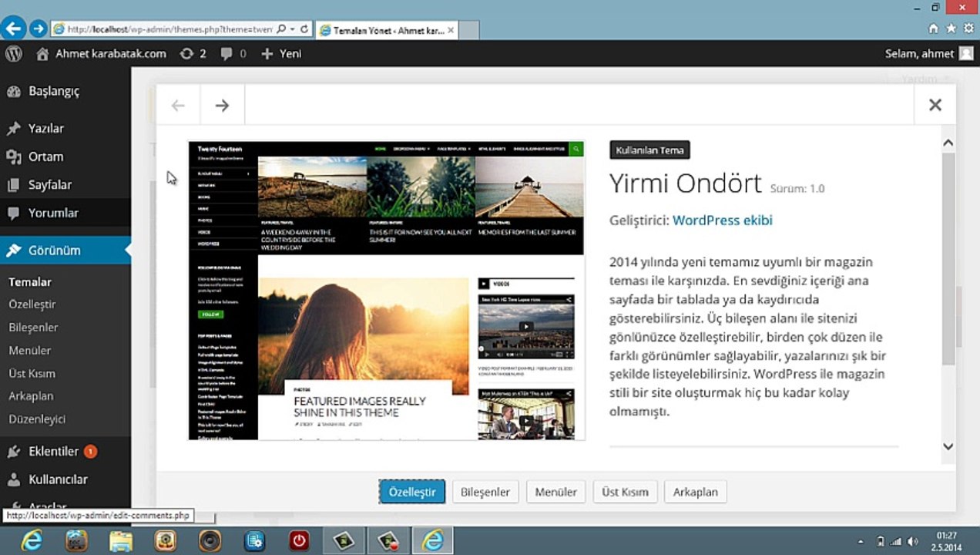980x555 pixels.
Task: Click the theme details scroll up arrow
Action: tap(948, 143)
